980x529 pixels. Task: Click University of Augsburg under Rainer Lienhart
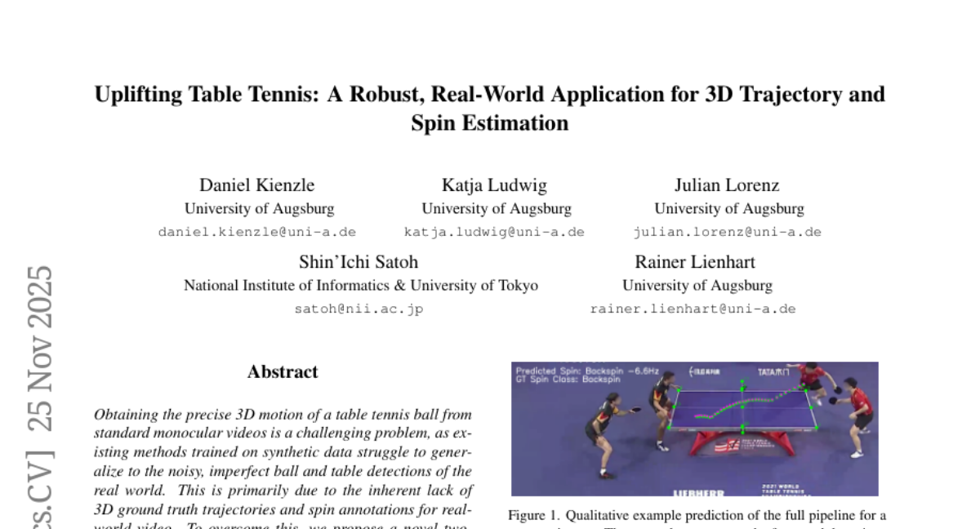click(x=697, y=286)
